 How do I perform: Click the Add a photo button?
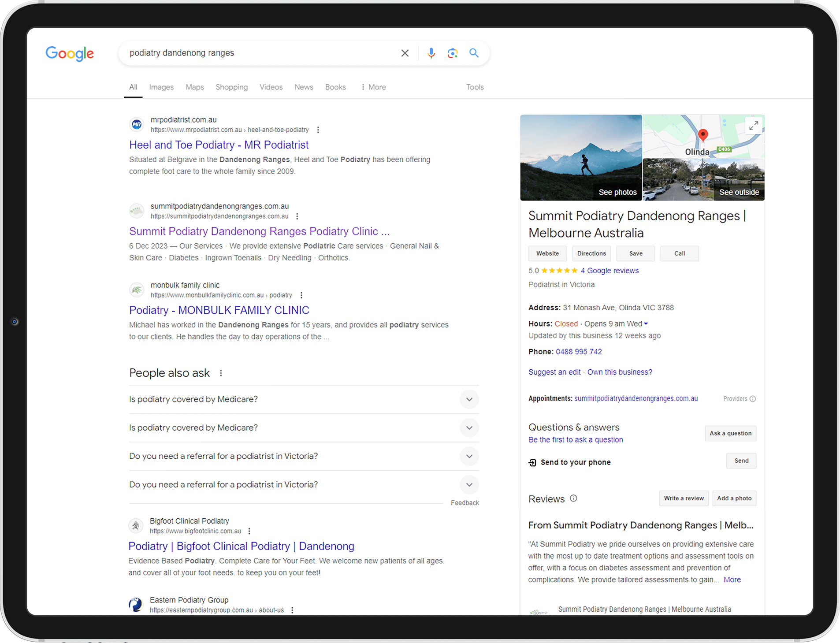click(x=734, y=498)
